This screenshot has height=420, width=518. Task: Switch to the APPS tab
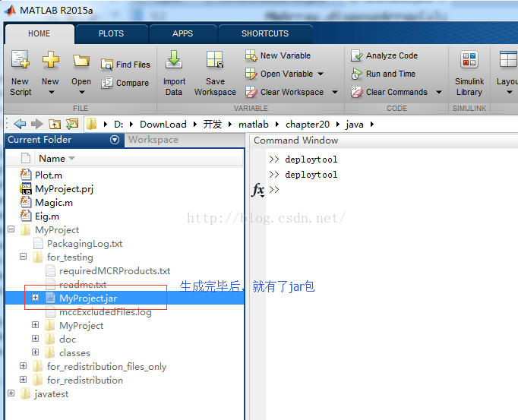click(183, 33)
